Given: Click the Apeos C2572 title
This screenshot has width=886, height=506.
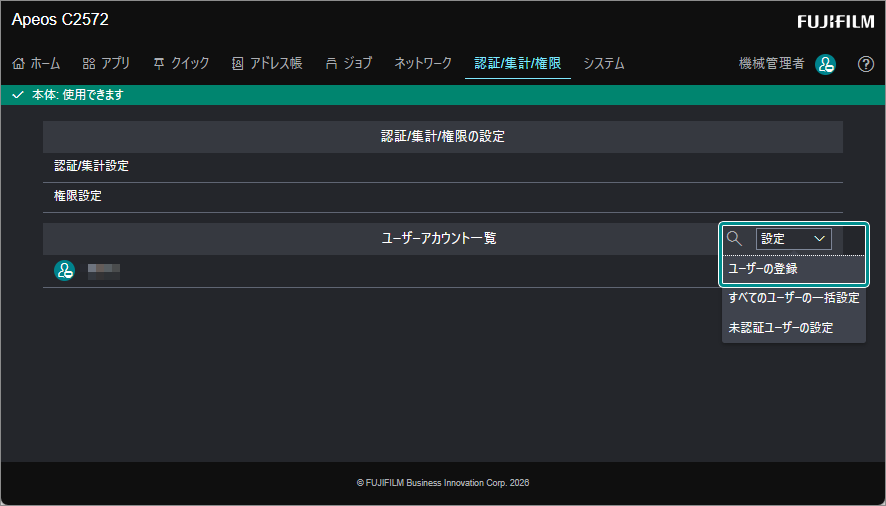Looking at the screenshot, I should pyautogui.click(x=60, y=20).
